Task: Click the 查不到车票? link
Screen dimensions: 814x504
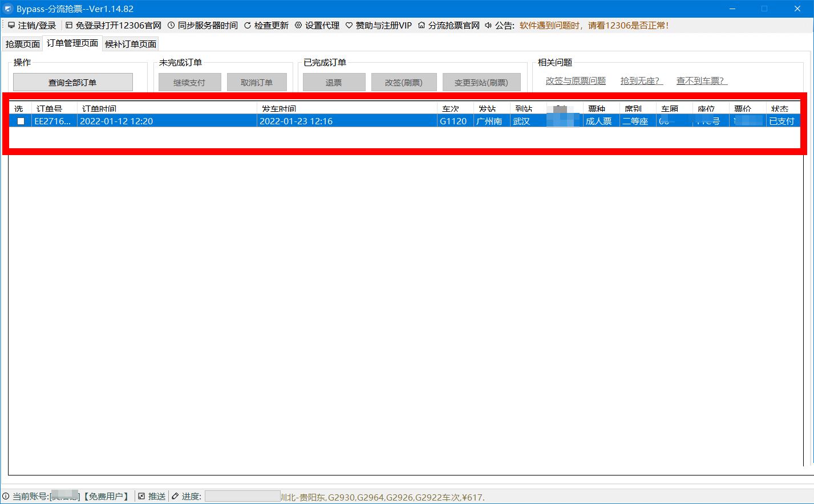Action: click(x=701, y=81)
